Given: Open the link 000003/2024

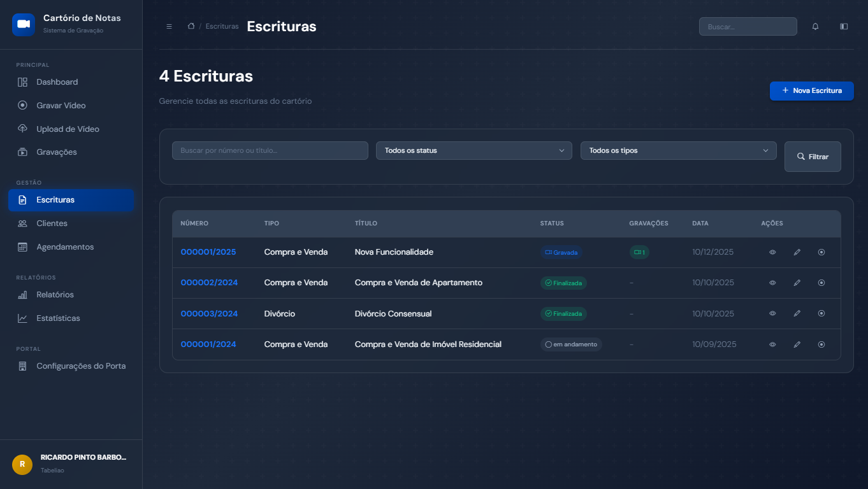Looking at the screenshot, I should (209, 313).
